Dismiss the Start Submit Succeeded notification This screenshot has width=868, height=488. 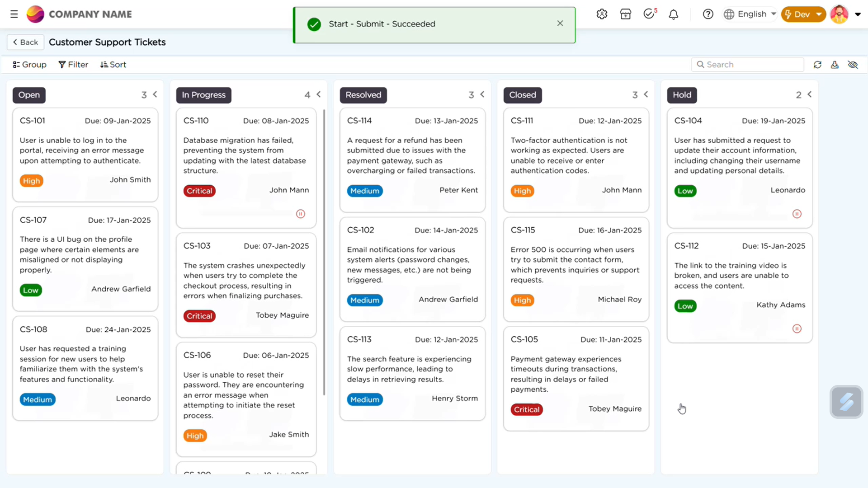[x=560, y=23]
